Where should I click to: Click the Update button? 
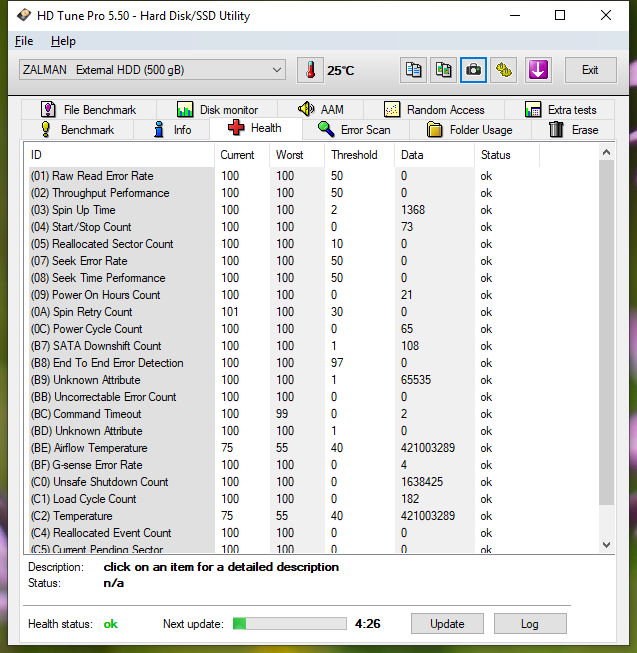pyautogui.click(x=447, y=623)
